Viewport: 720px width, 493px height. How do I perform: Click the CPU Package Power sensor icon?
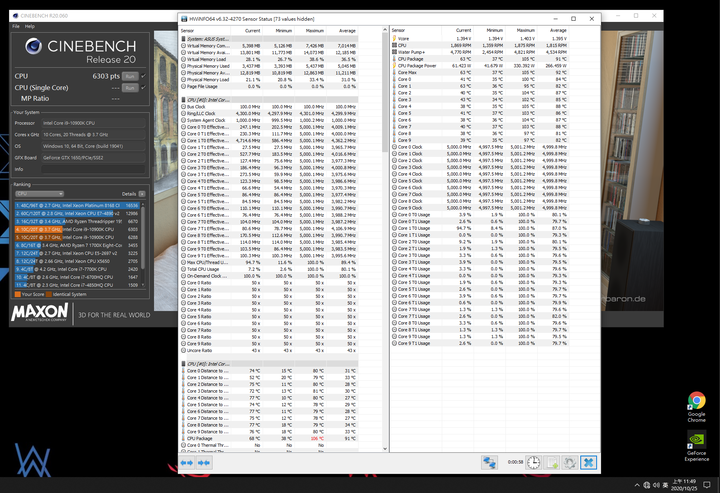394,66
